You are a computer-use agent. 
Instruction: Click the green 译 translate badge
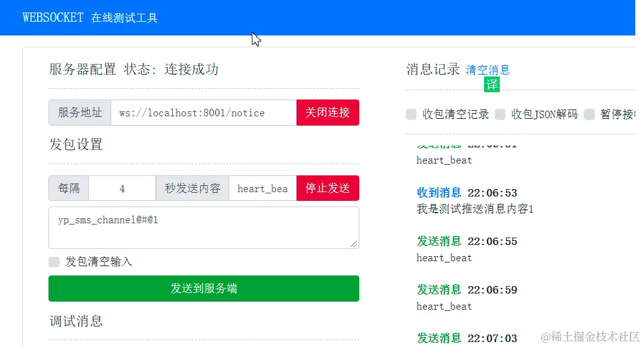492,85
